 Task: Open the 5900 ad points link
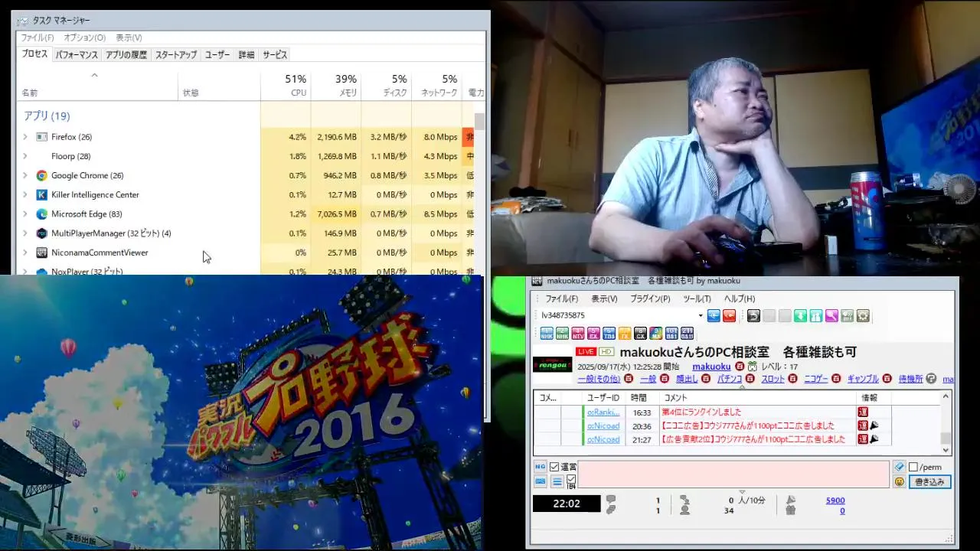pos(835,500)
